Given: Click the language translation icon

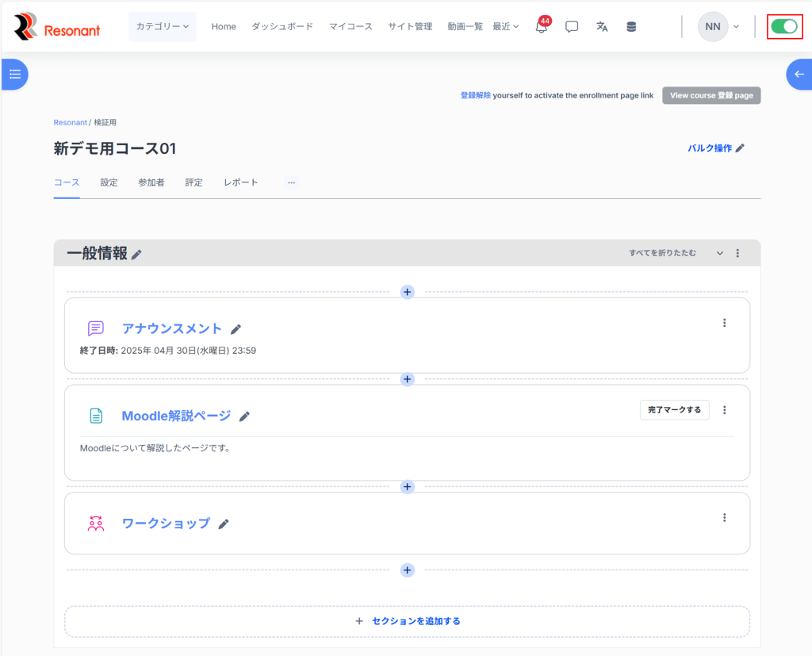Looking at the screenshot, I should tap(602, 27).
